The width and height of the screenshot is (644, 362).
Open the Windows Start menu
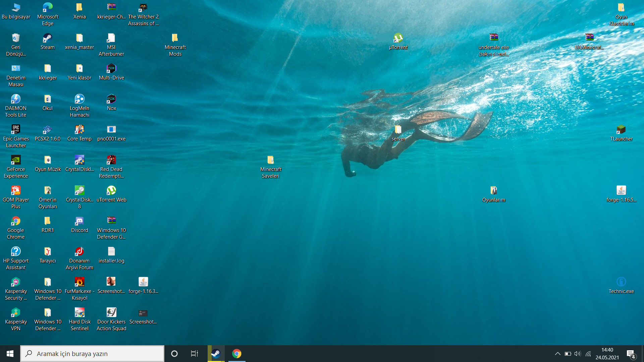tap(10, 354)
